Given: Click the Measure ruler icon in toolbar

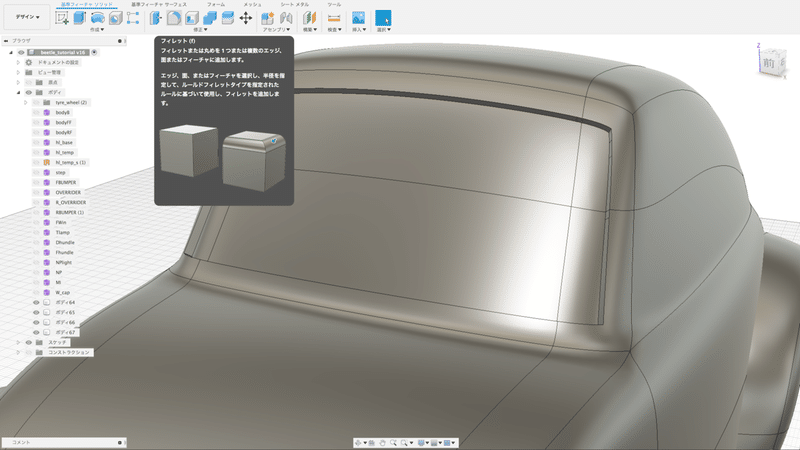Looking at the screenshot, I should tap(333, 18).
